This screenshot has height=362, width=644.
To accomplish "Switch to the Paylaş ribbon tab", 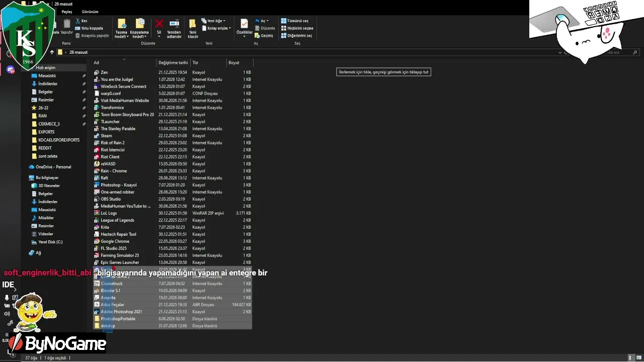I will pos(67,12).
